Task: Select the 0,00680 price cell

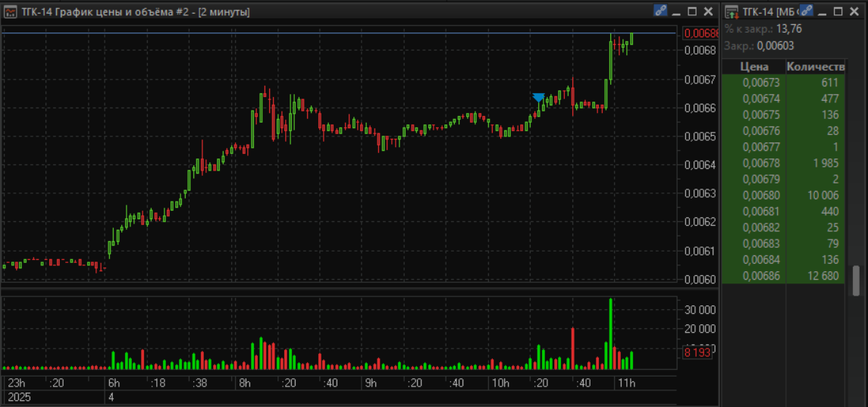Action: 754,196
